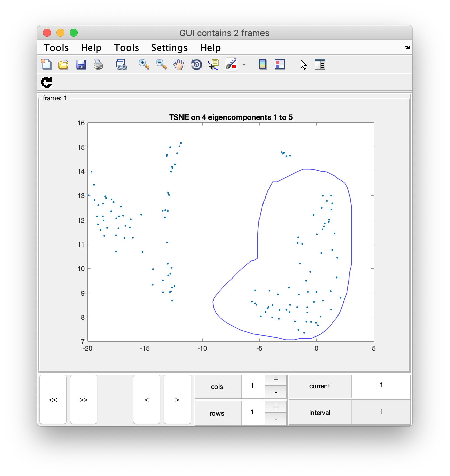Viewport: 450px width, 476px height.
Task: Click the cols value field
Action: (252, 386)
